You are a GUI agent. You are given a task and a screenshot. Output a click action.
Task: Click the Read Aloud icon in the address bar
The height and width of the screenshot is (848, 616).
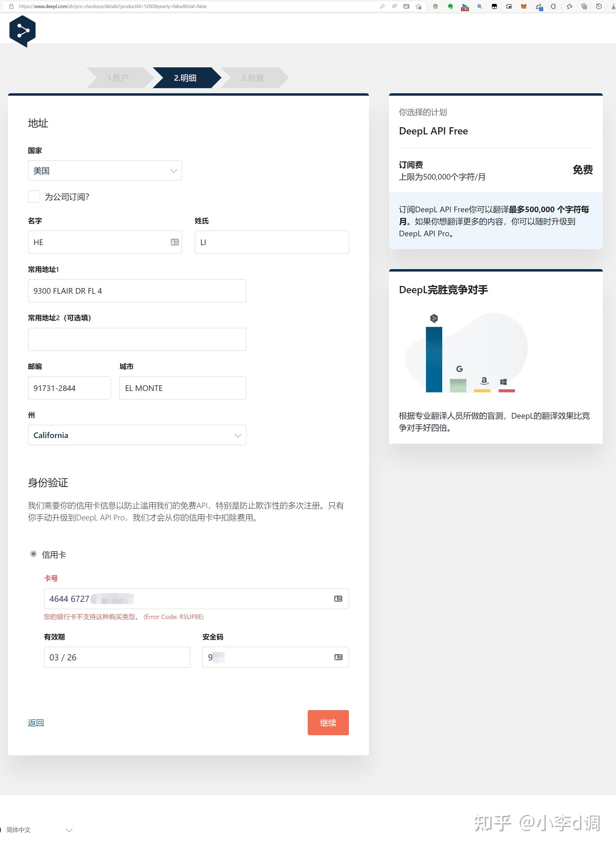(x=394, y=6)
